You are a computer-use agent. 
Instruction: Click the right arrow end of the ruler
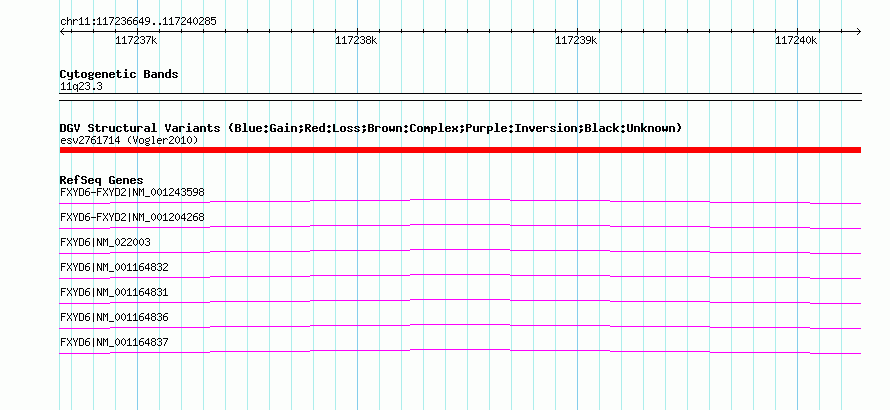858,31
